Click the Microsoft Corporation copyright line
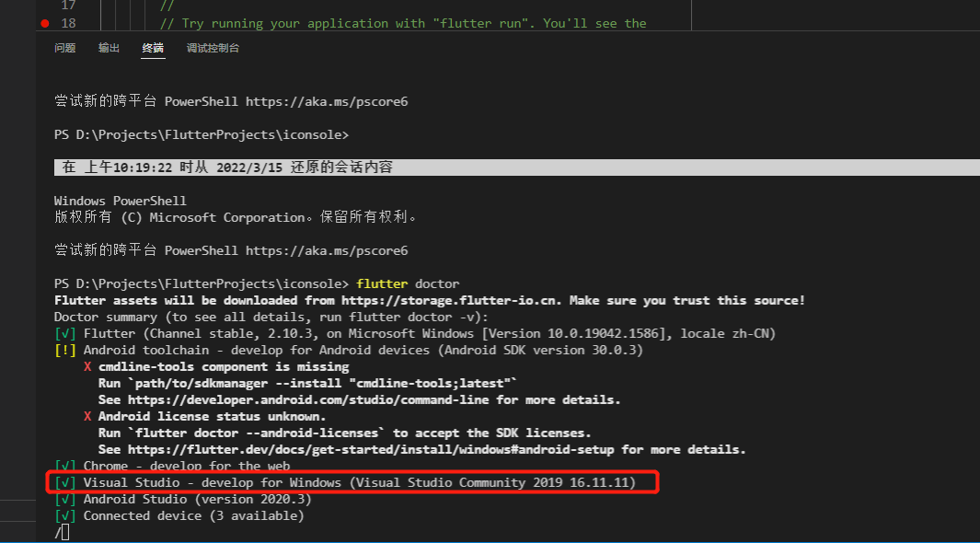The image size is (980, 543). coord(235,217)
